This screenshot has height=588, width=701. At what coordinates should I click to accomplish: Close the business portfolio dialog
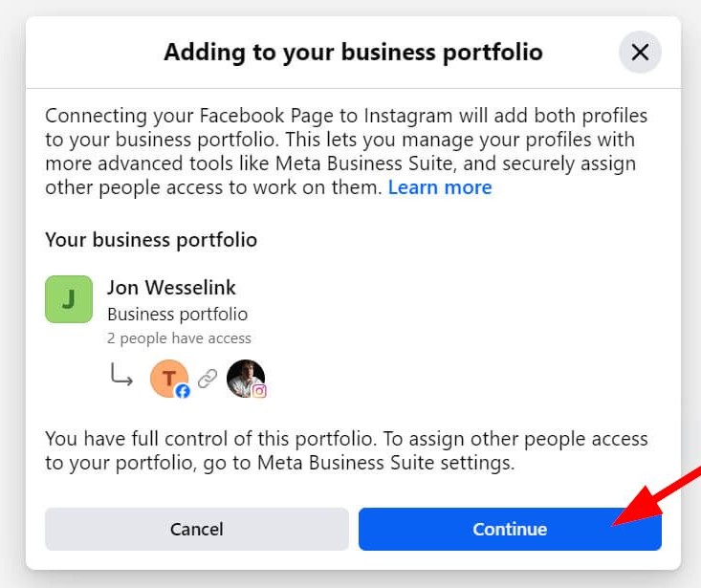tap(640, 52)
